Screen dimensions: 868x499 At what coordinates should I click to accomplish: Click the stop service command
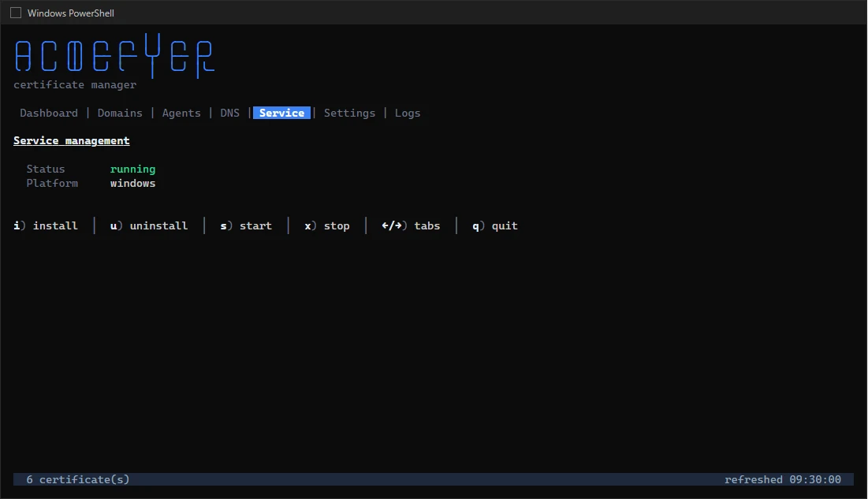click(326, 226)
